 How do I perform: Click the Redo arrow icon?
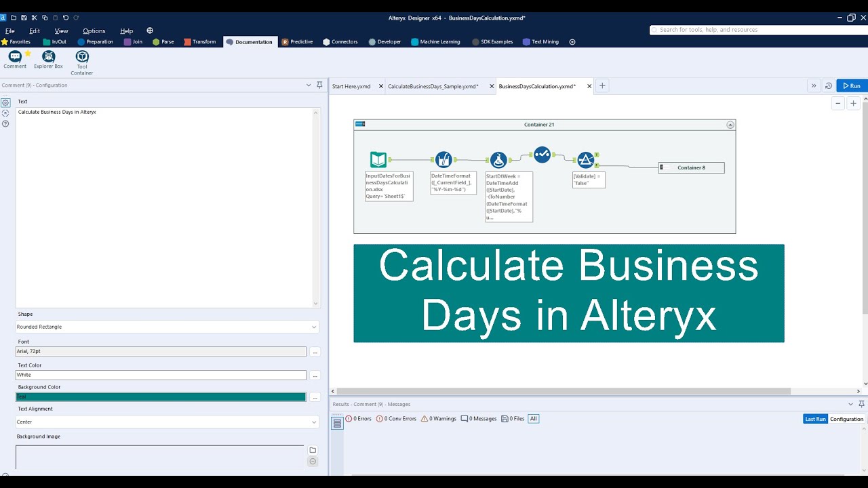click(76, 18)
